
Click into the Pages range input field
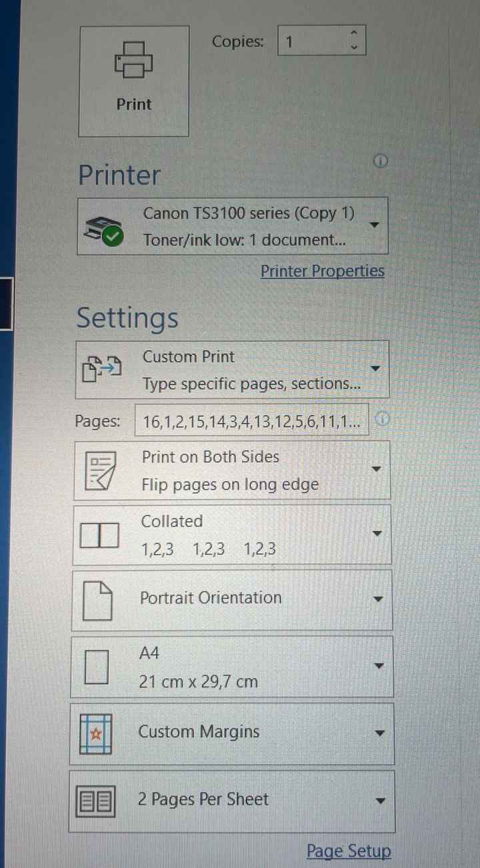(x=251, y=420)
